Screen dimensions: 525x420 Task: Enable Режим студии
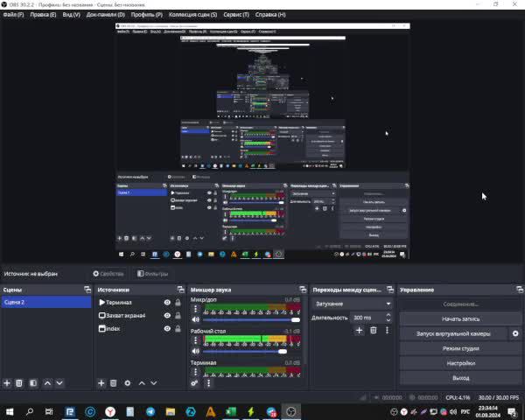461,348
